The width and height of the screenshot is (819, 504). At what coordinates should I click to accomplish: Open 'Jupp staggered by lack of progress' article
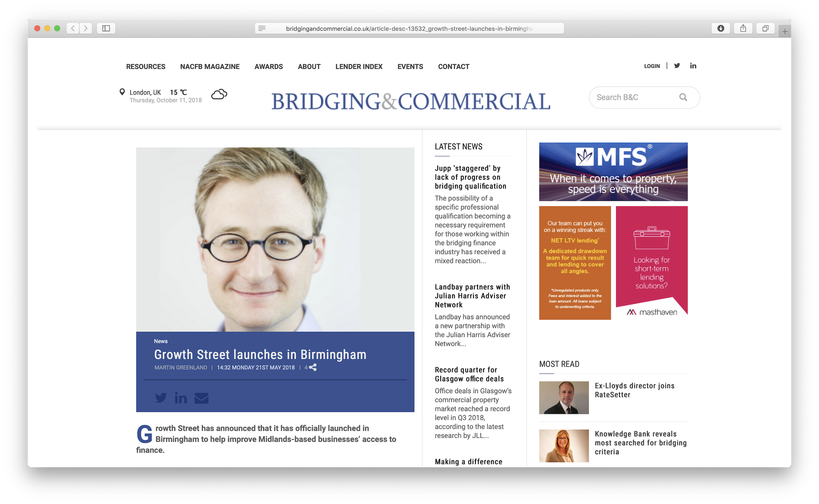470,177
